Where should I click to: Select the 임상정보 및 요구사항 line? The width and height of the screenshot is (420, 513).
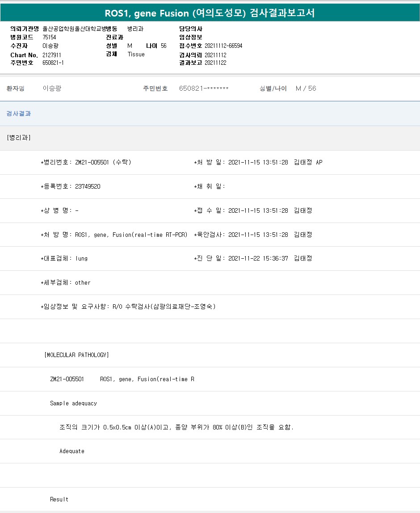point(128,307)
